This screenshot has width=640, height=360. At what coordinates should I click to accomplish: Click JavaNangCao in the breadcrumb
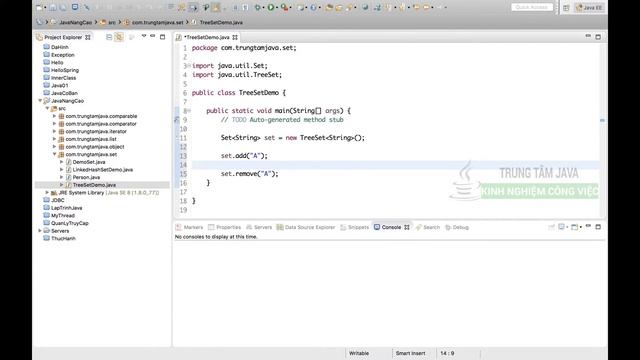(76, 22)
